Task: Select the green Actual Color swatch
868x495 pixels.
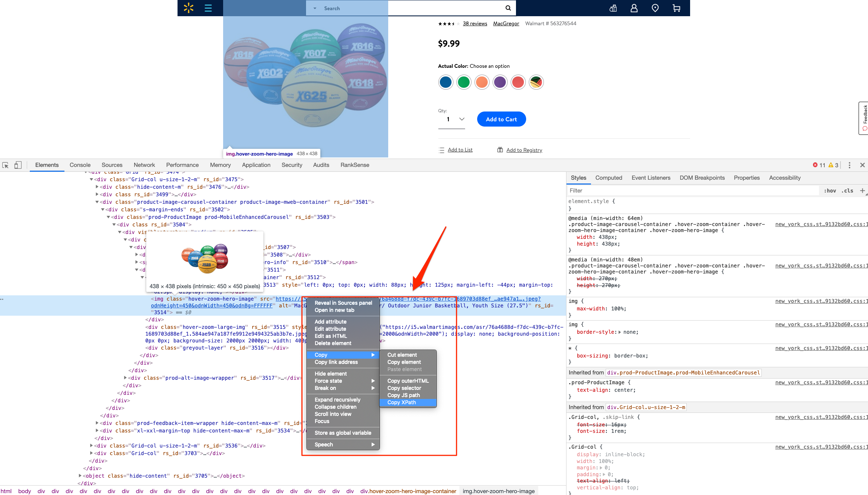Action: click(x=464, y=82)
